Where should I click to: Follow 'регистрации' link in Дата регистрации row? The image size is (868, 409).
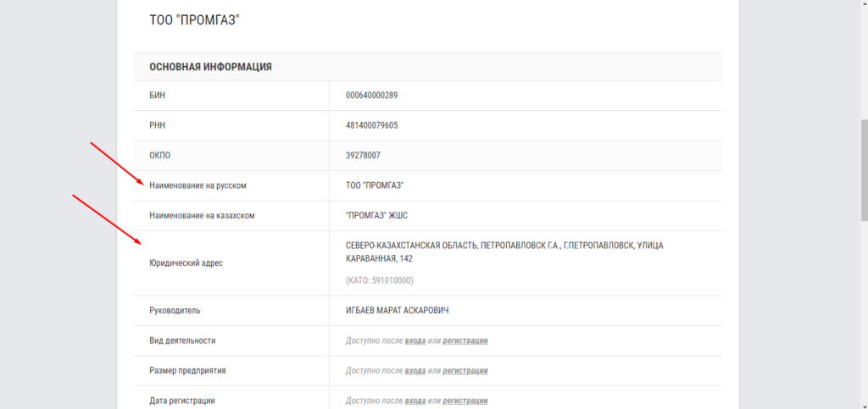465,401
